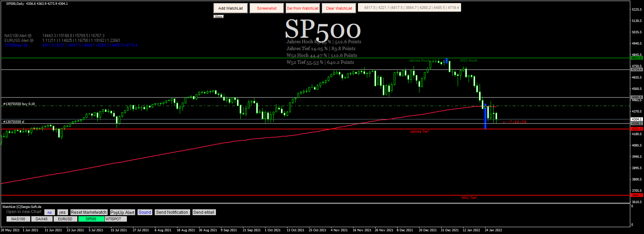The width and height of the screenshot is (644, 234).
Task: Switch to the NAS100 symbol
Action: 18,219
